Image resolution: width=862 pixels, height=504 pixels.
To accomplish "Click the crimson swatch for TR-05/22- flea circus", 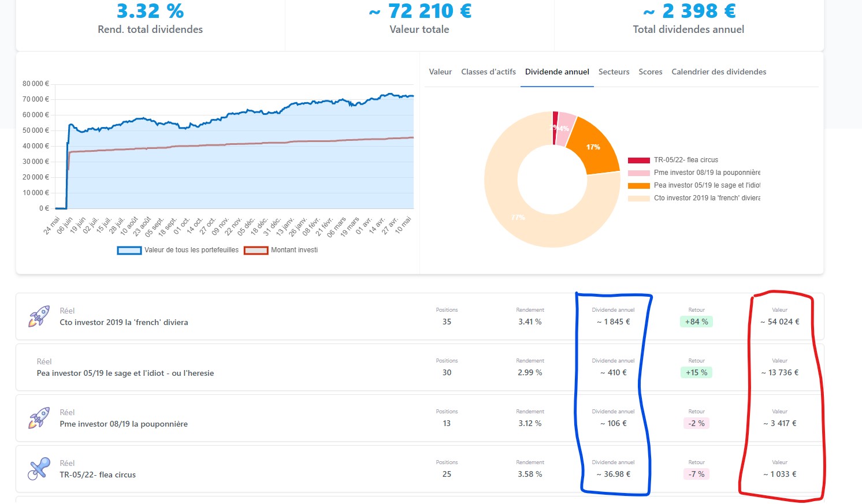I will point(638,160).
